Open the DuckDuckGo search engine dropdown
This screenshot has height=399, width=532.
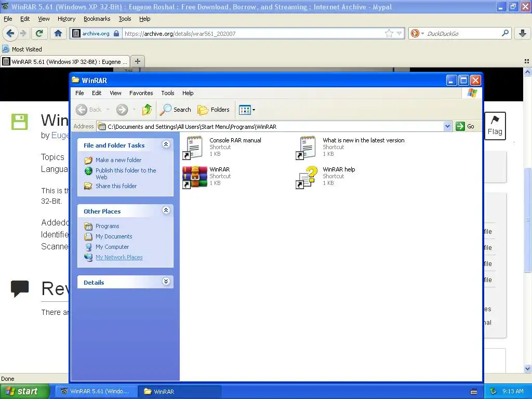point(417,33)
